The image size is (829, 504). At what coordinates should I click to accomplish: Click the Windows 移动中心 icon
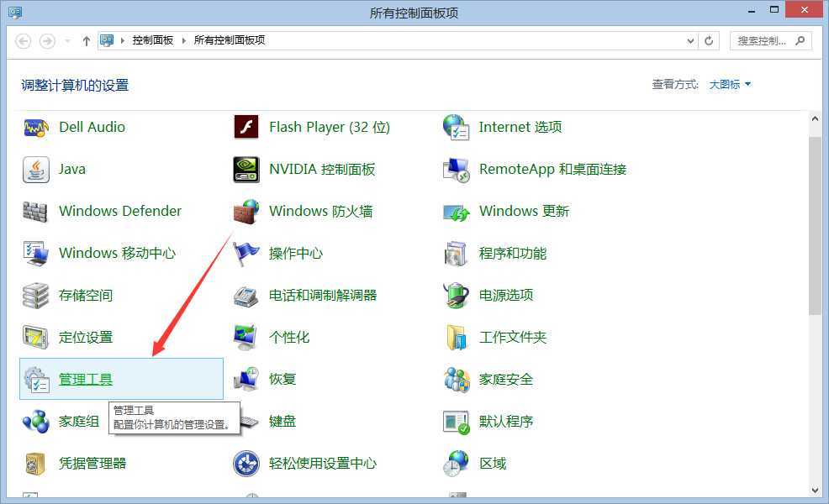tap(36, 254)
